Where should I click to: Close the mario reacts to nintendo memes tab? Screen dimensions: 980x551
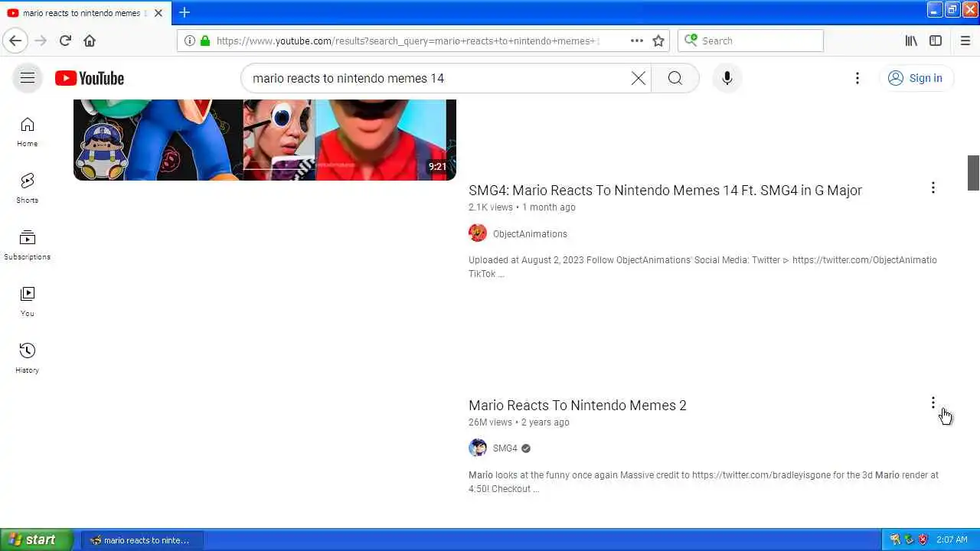[x=158, y=13]
